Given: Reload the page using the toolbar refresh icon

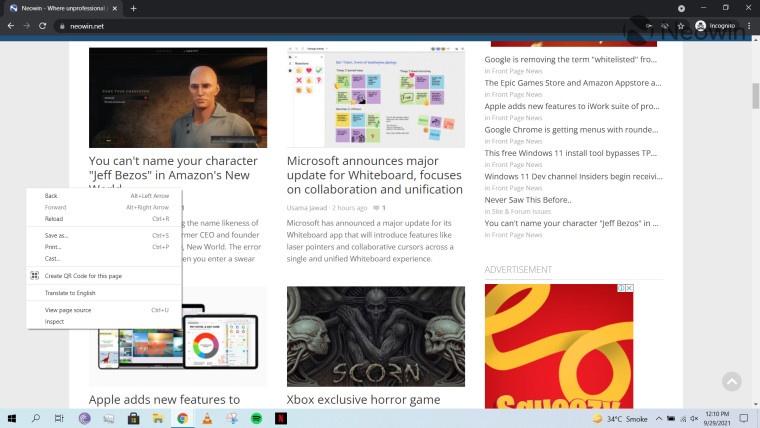Looking at the screenshot, I should 43,26.
